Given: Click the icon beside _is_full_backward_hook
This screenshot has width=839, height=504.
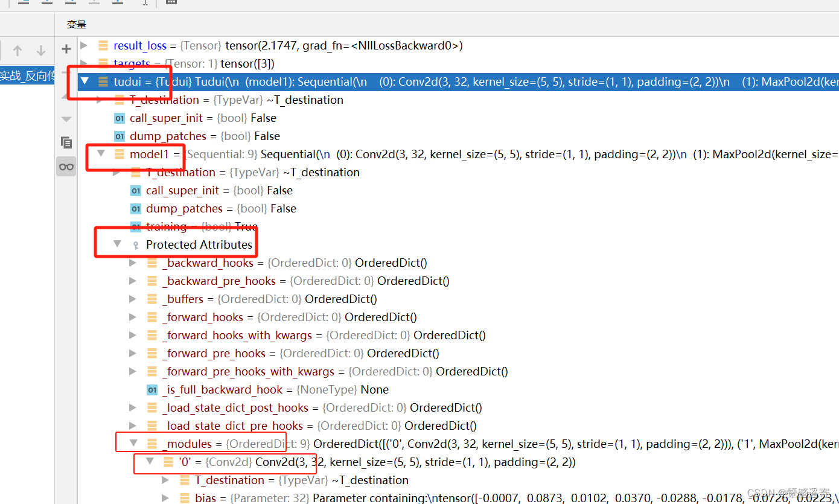Looking at the screenshot, I should tap(152, 390).
